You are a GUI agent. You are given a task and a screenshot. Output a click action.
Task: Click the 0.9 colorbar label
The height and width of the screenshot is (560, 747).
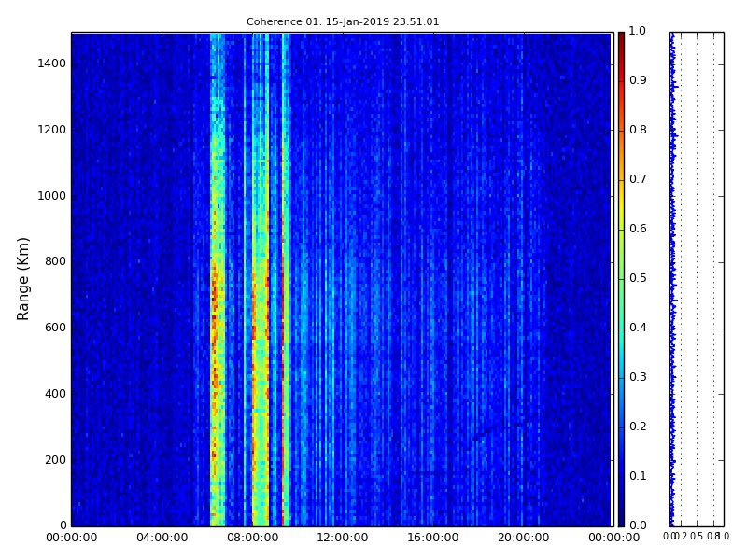coord(638,80)
